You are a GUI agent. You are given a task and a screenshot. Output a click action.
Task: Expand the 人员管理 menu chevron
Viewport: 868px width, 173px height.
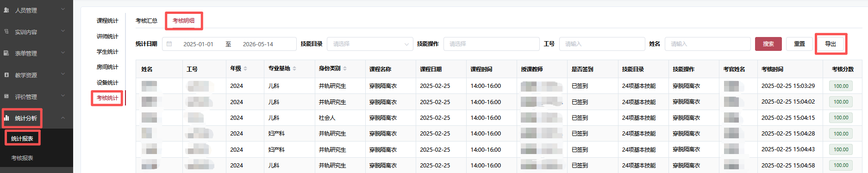63,10
